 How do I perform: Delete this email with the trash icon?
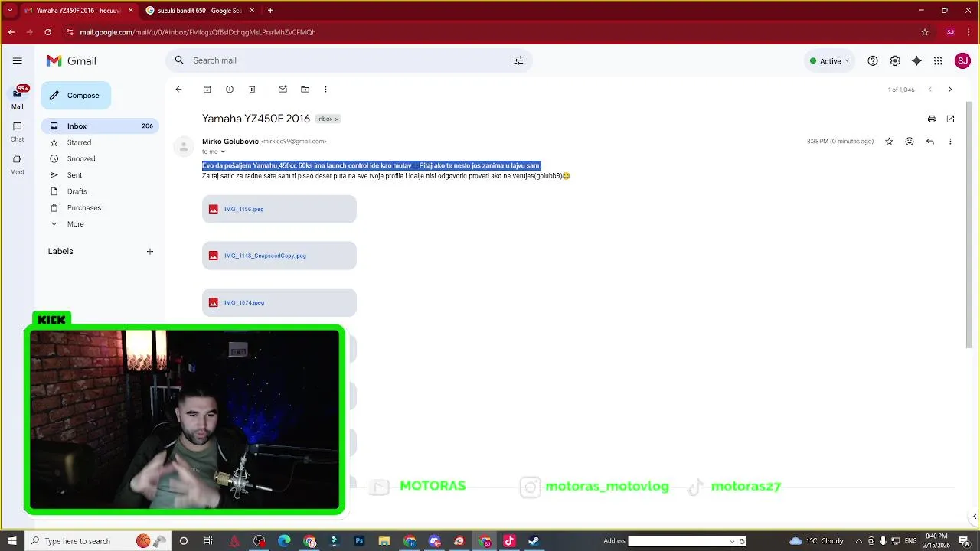(252, 90)
